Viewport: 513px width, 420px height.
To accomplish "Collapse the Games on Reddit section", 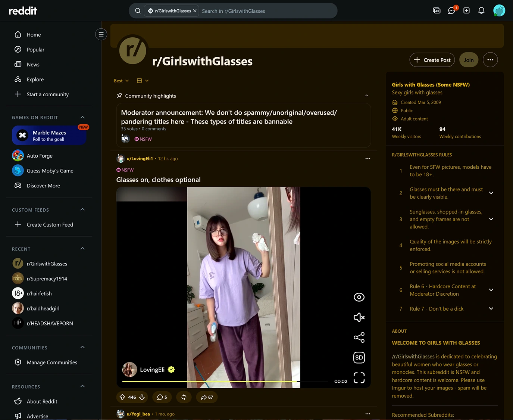I will pyautogui.click(x=82, y=117).
